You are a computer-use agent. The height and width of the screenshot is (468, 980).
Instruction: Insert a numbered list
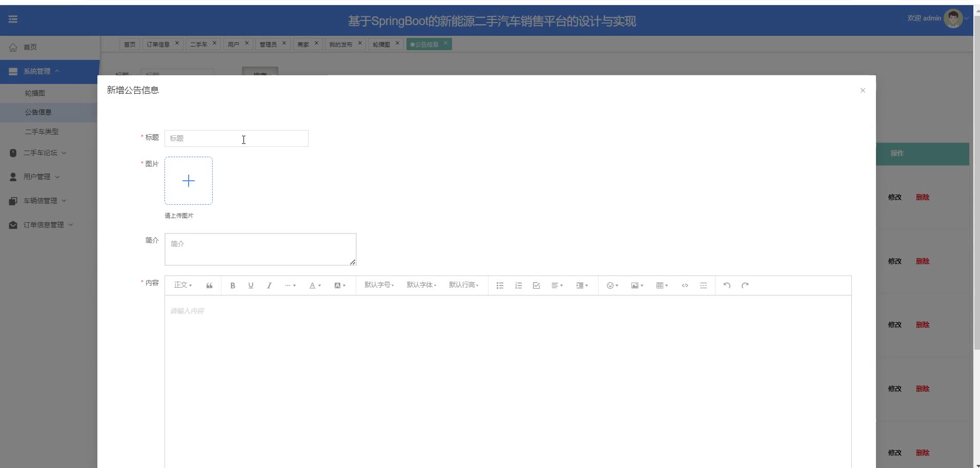tap(518, 286)
